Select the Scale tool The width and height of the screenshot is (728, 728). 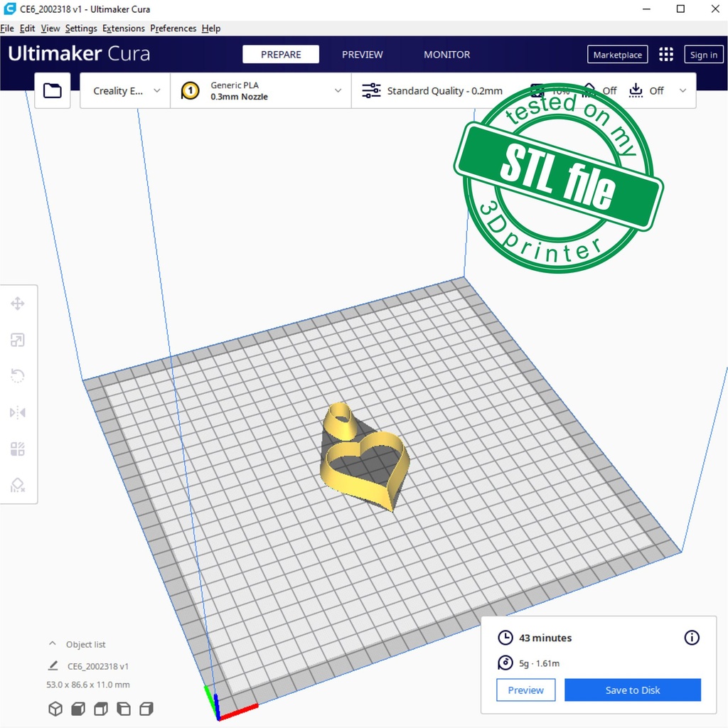(x=18, y=341)
